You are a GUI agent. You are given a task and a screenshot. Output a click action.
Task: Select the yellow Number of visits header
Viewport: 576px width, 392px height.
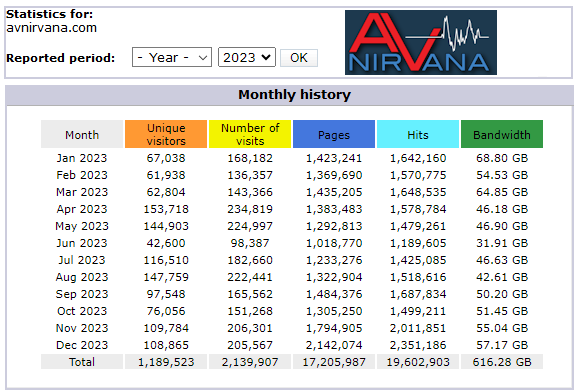pos(250,134)
